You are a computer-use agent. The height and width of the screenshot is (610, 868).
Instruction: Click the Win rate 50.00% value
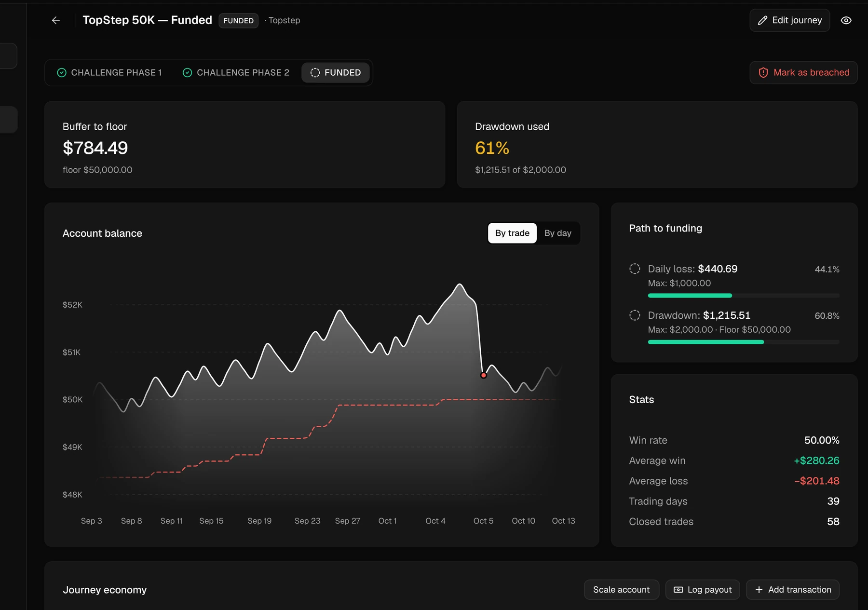click(x=822, y=440)
